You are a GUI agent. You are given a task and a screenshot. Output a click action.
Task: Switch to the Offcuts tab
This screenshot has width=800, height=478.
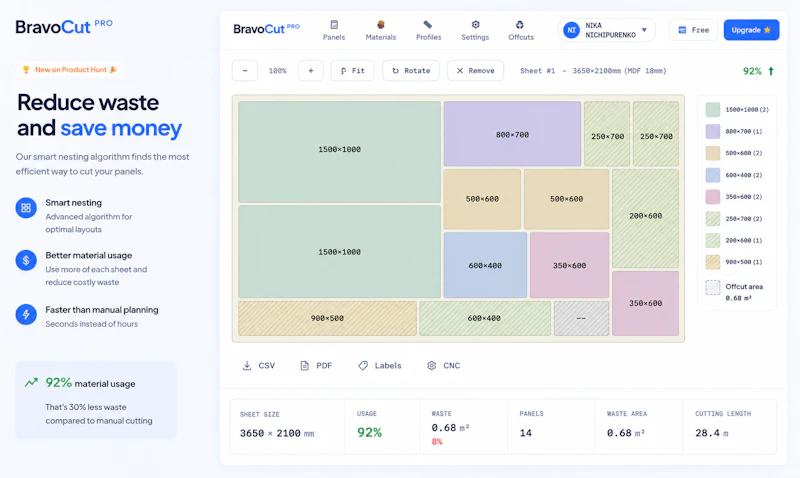520,31
